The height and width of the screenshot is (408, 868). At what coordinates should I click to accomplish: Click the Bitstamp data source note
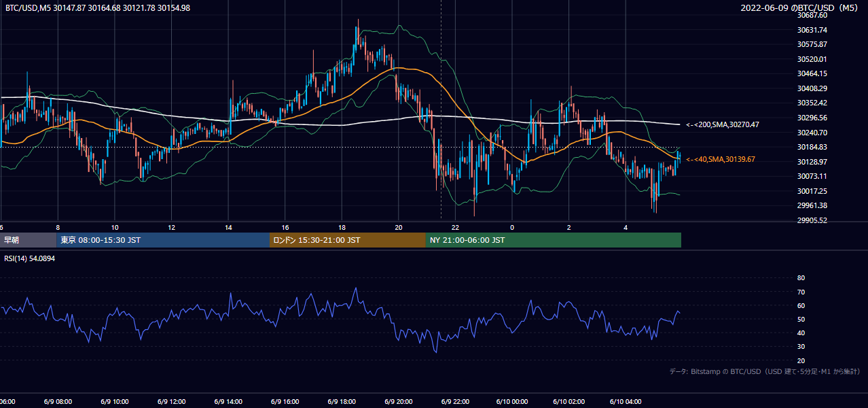coord(765,371)
